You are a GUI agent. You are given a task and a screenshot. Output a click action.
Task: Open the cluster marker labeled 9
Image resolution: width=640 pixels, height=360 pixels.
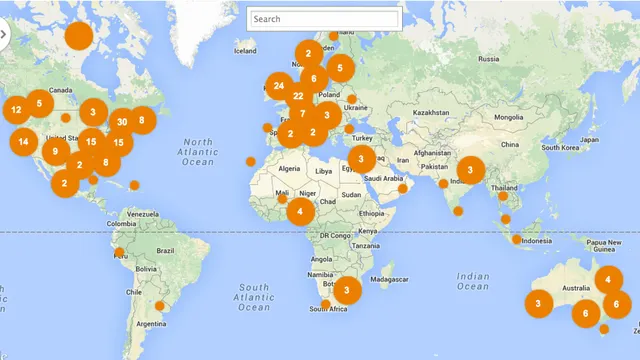click(x=56, y=152)
